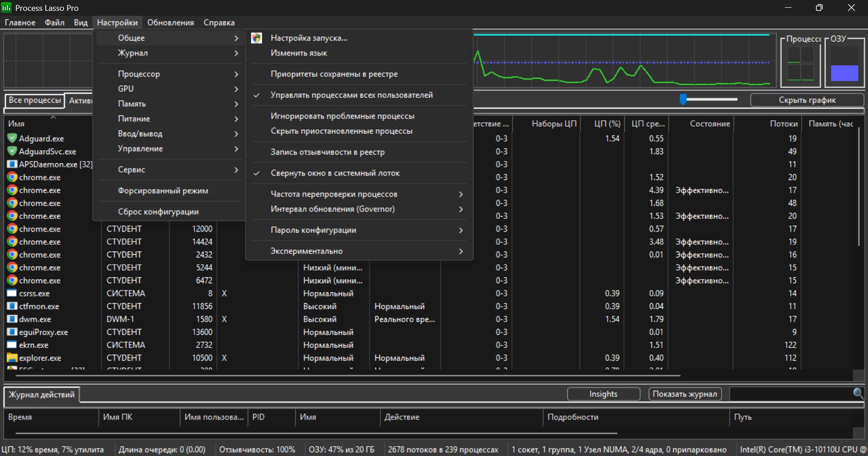This screenshot has height=456, width=868.
Task: Click the csrss.exe process icon
Action: pyautogui.click(x=12, y=293)
